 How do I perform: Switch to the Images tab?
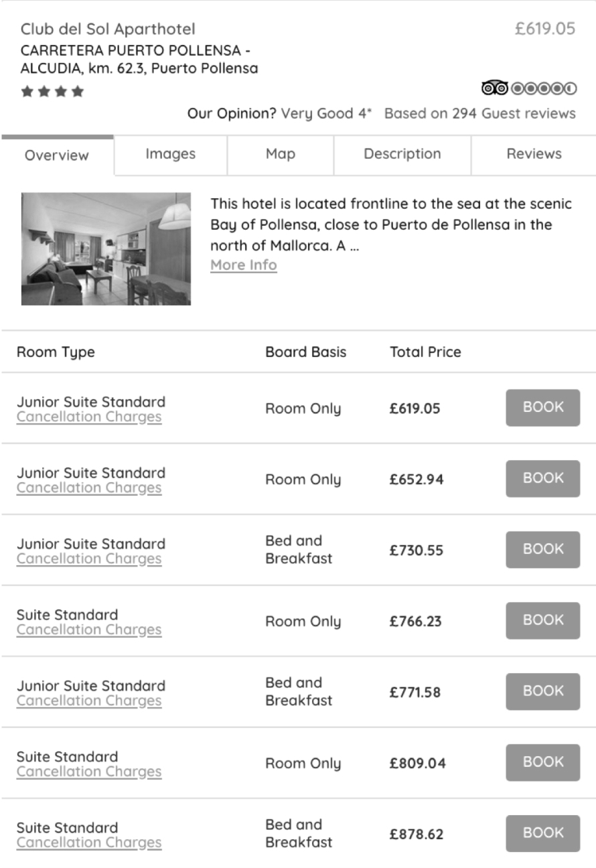(x=171, y=154)
